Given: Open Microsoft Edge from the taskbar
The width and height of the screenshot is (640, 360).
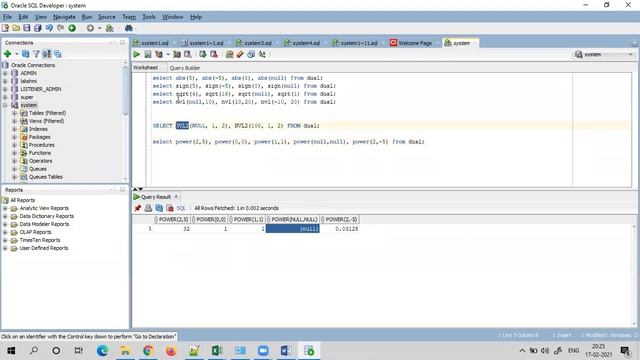Looking at the screenshot, I should (102, 351).
